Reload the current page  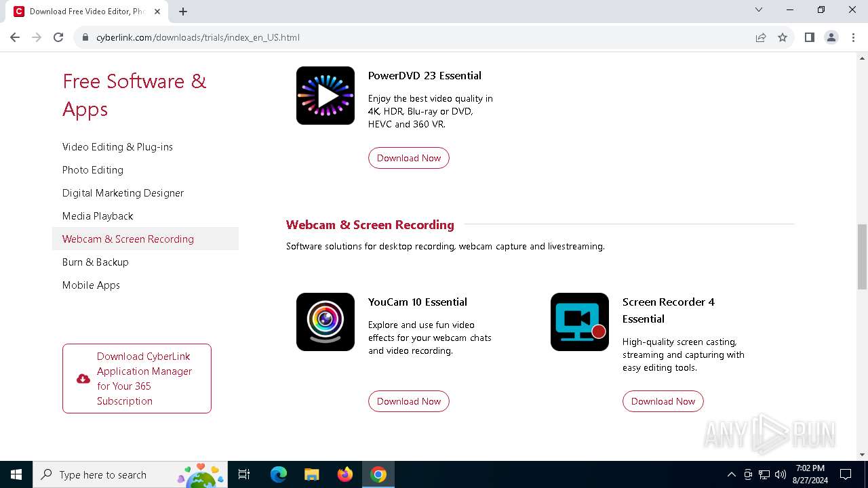pyautogui.click(x=58, y=37)
